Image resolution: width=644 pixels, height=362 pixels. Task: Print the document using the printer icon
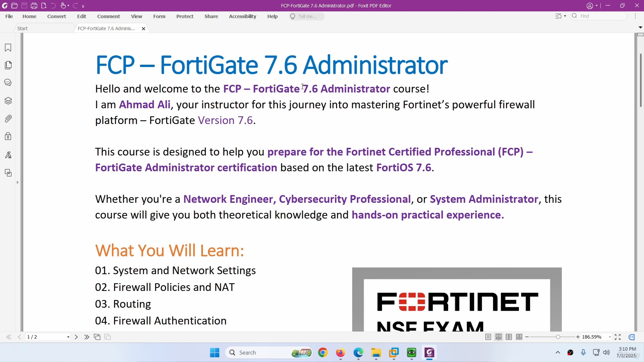(34, 6)
